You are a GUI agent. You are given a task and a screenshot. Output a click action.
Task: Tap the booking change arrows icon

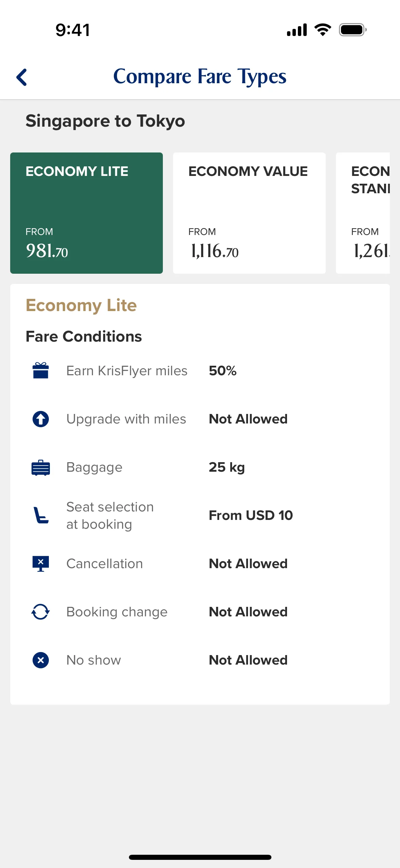41,612
